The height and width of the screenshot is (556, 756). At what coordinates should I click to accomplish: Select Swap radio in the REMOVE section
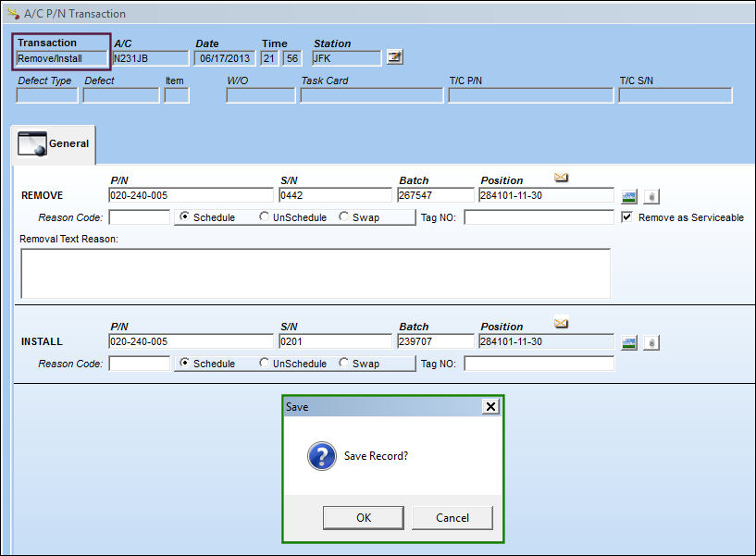click(343, 217)
